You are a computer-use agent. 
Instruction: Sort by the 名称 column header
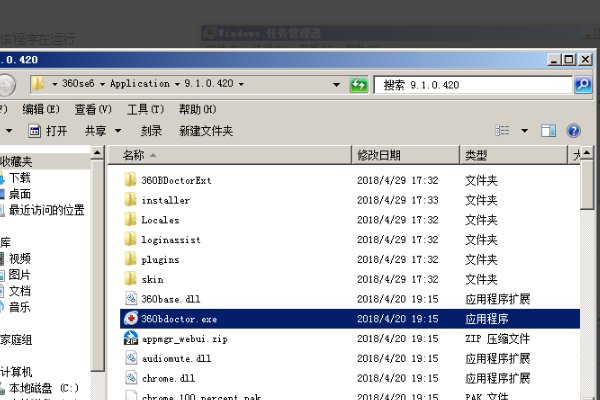230,155
